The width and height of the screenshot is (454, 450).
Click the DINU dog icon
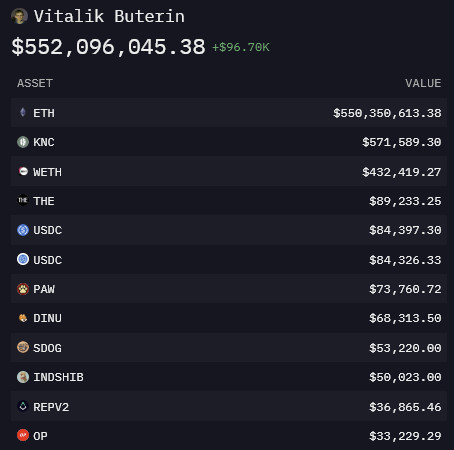(x=23, y=318)
